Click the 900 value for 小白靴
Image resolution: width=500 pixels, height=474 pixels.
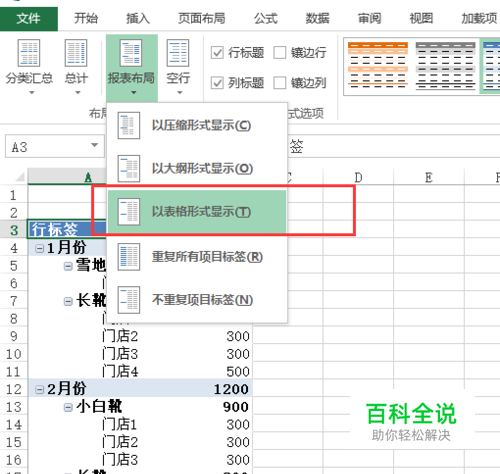coord(236,407)
